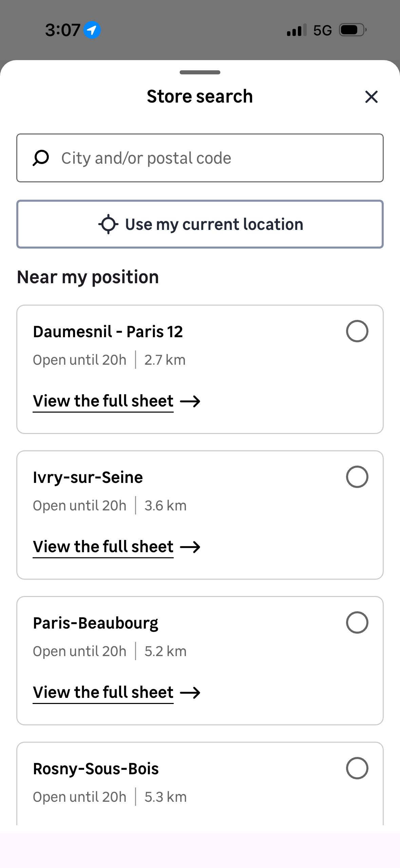Image resolution: width=400 pixels, height=868 pixels.
Task: Tap the cellular signal strength icon
Action: coord(297,30)
